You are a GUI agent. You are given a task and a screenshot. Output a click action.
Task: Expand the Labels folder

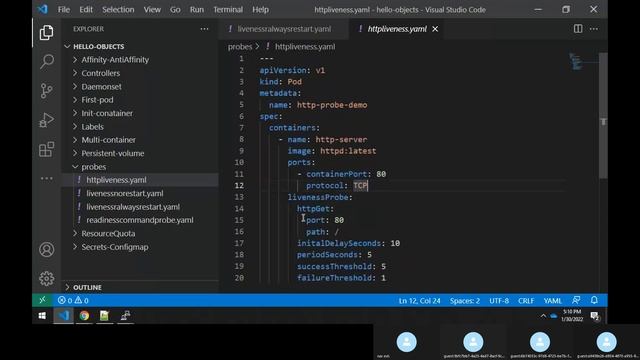coord(141,127)
